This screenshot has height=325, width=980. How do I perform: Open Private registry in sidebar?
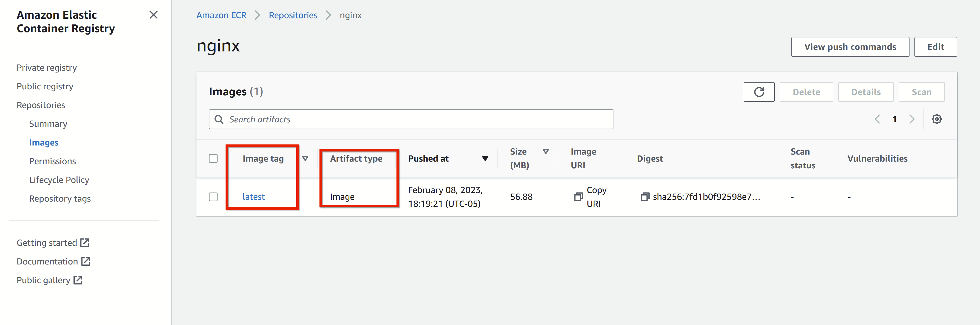pyautogui.click(x=47, y=68)
